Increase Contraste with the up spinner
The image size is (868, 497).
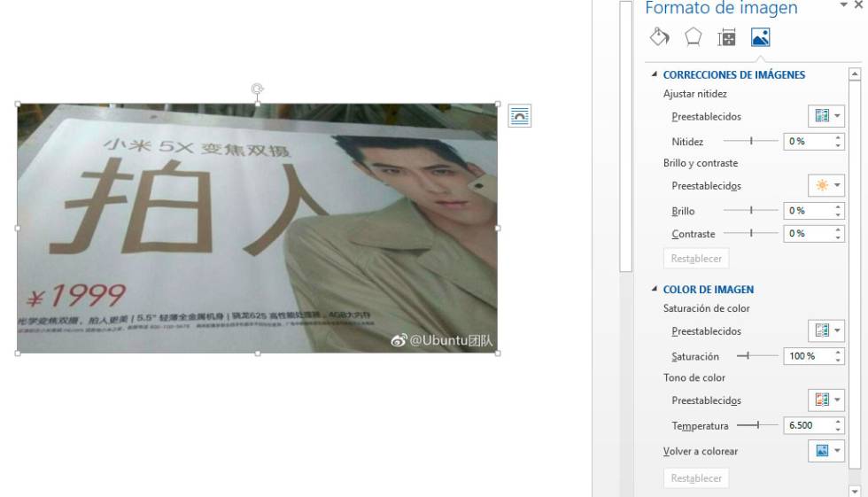click(x=838, y=229)
